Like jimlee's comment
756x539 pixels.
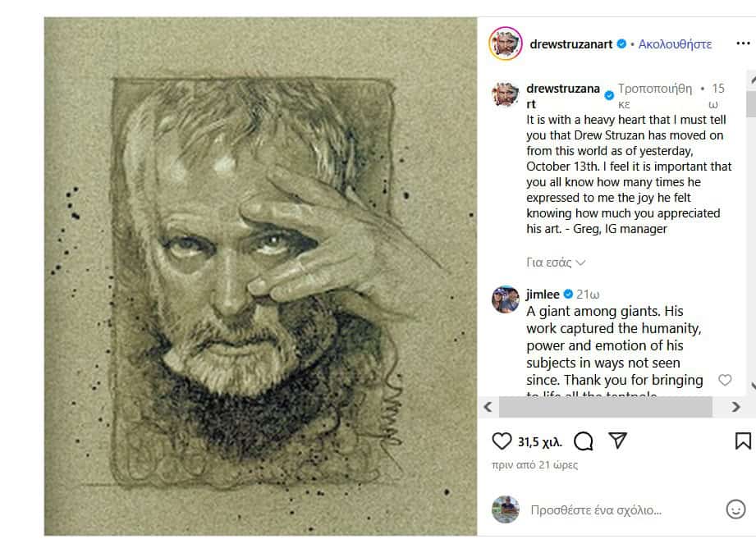click(x=725, y=380)
